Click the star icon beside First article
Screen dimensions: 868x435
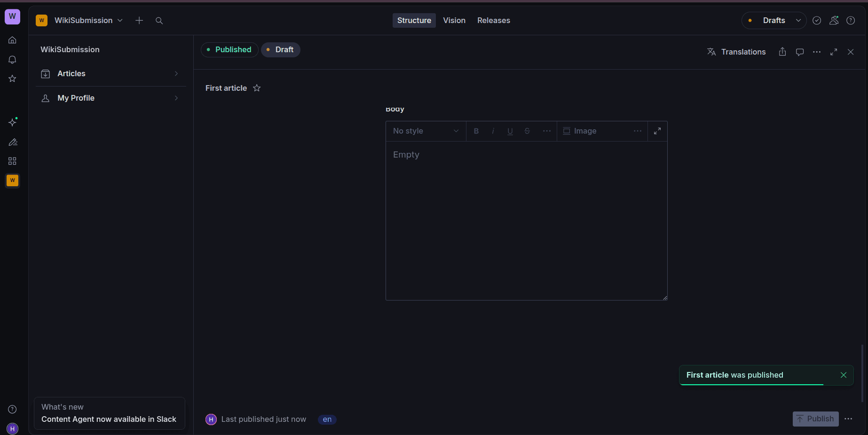tap(257, 88)
